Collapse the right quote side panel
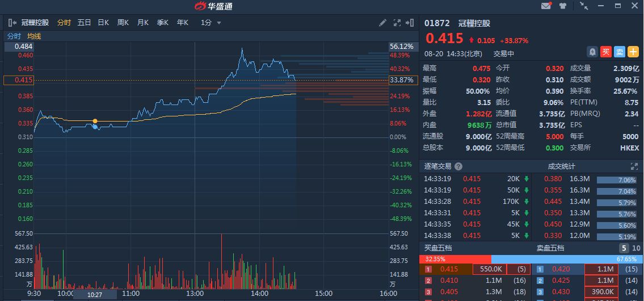 pyautogui.click(x=410, y=23)
